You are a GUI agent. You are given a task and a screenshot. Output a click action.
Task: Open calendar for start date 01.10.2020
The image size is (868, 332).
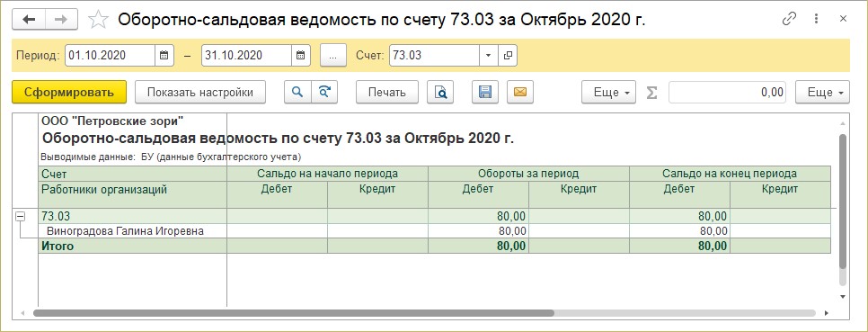(164, 56)
